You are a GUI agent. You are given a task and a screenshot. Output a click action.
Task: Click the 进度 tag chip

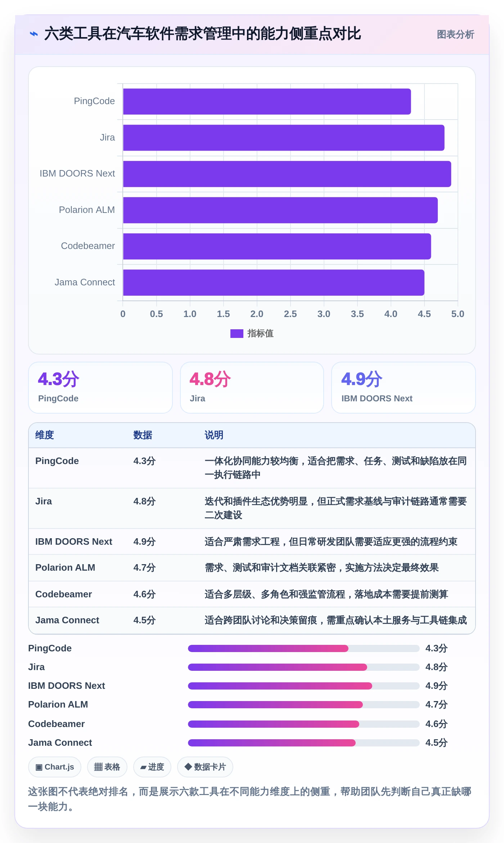click(152, 767)
